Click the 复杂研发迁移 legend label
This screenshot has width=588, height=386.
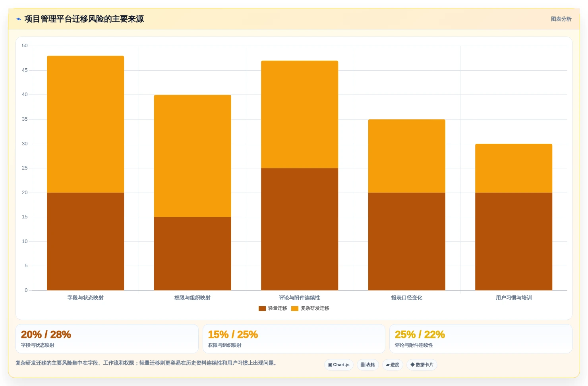(315, 309)
